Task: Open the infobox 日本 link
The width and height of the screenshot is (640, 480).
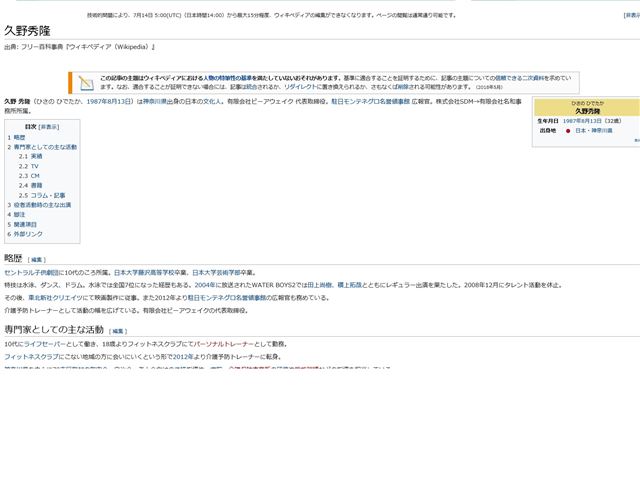Action: point(580,131)
